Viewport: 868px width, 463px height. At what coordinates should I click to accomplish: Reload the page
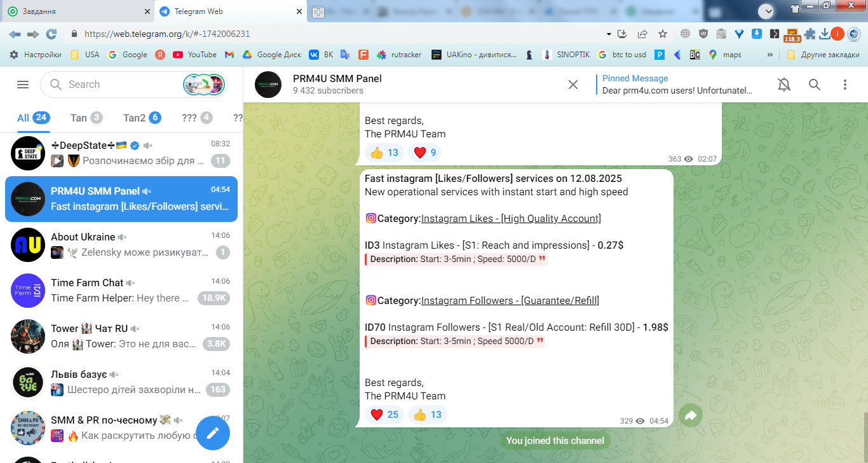click(51, 34)
